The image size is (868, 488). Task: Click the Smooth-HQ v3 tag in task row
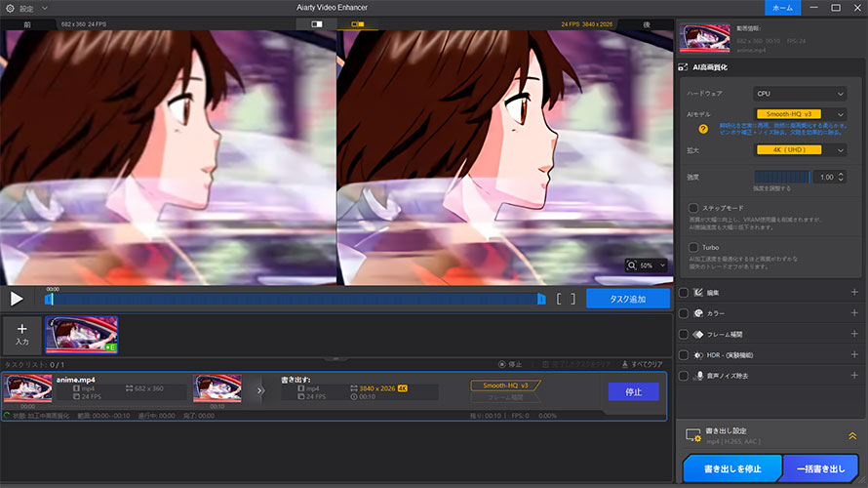pyautogui.click(x=505, y=386)
